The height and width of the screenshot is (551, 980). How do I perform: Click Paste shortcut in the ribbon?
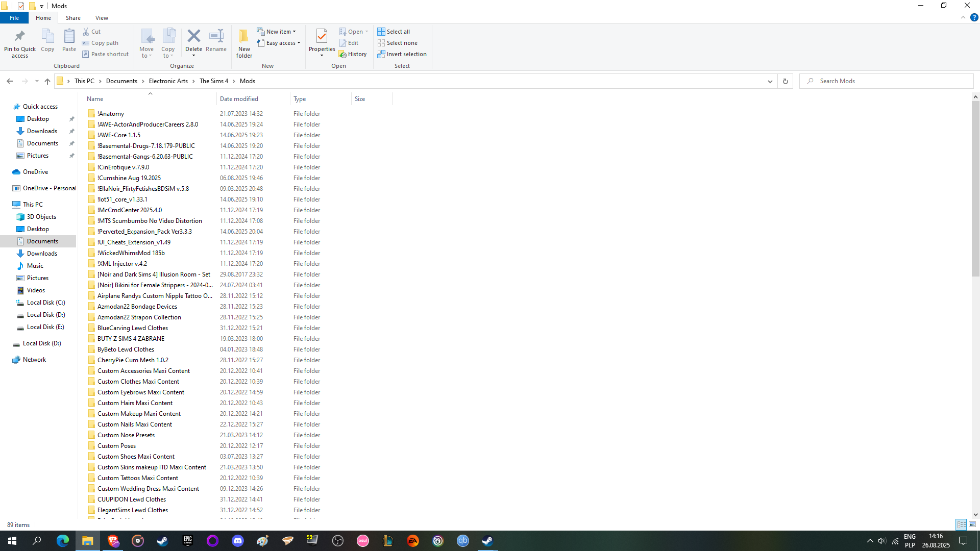(x=105, y=54)
